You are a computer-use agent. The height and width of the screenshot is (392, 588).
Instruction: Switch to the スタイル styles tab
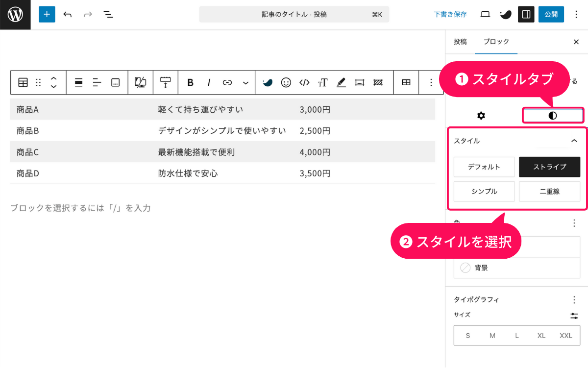tap(553, 116)
